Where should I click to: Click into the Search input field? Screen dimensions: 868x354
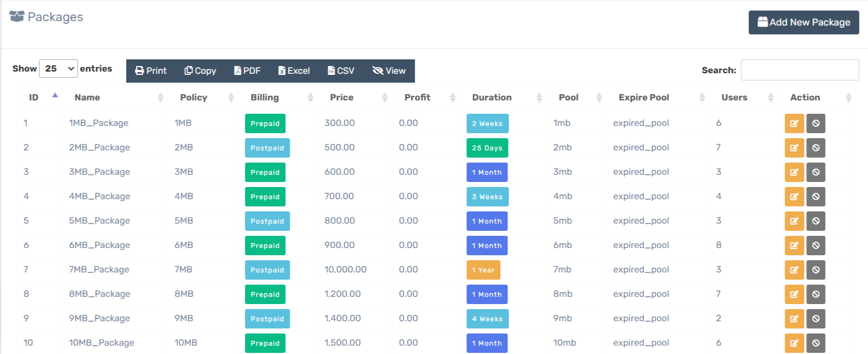click(800, 70)
